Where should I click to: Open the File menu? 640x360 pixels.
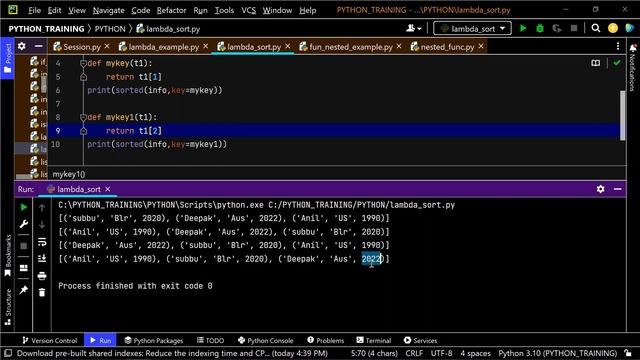[x=34, y=10]
